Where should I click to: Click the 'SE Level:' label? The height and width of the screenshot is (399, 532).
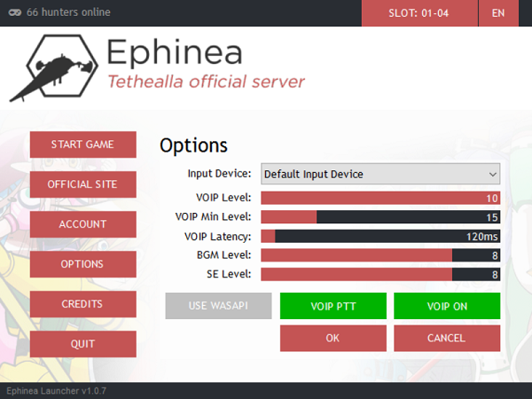click(x=229, y=274)
